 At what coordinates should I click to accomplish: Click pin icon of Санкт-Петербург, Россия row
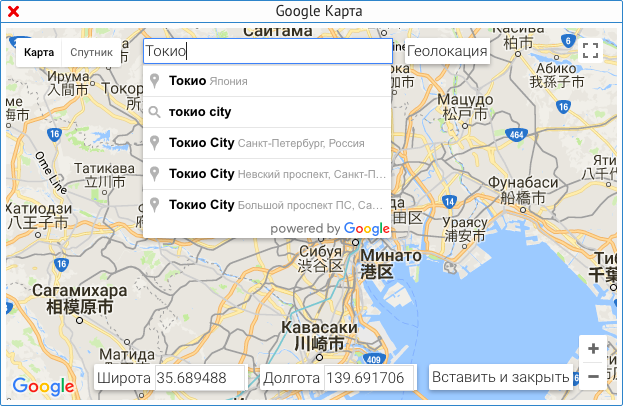[x=155, y=143]
